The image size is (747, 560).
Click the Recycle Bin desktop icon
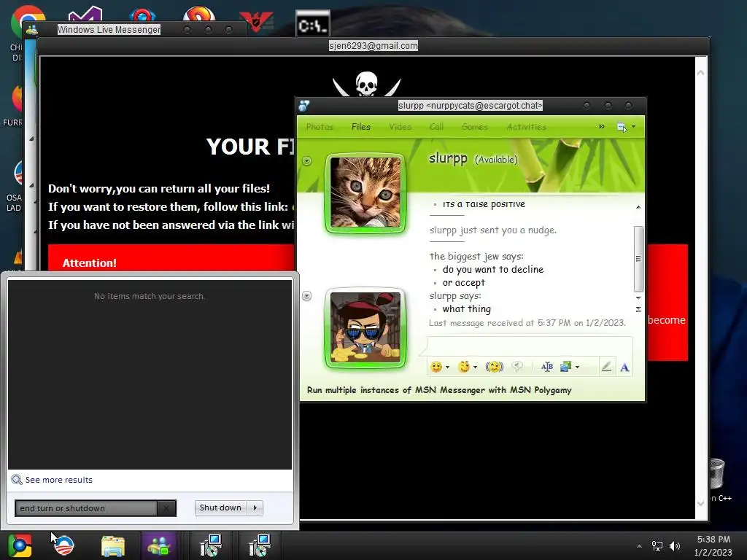pyautogui.click(x=716, y=474)
